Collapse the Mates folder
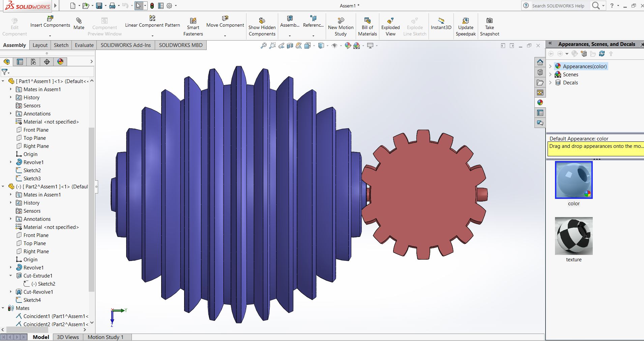 (3, 308)
